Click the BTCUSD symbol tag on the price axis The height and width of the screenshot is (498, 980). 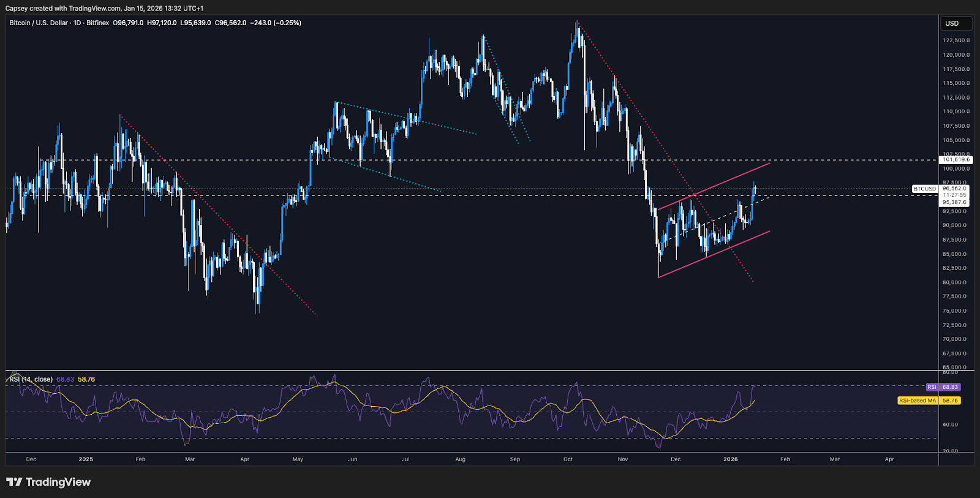[x=925, y=189]
